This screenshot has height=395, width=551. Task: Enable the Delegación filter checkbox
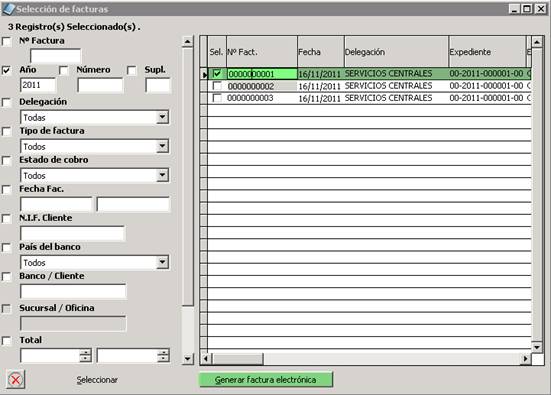(x=6, y=102)
